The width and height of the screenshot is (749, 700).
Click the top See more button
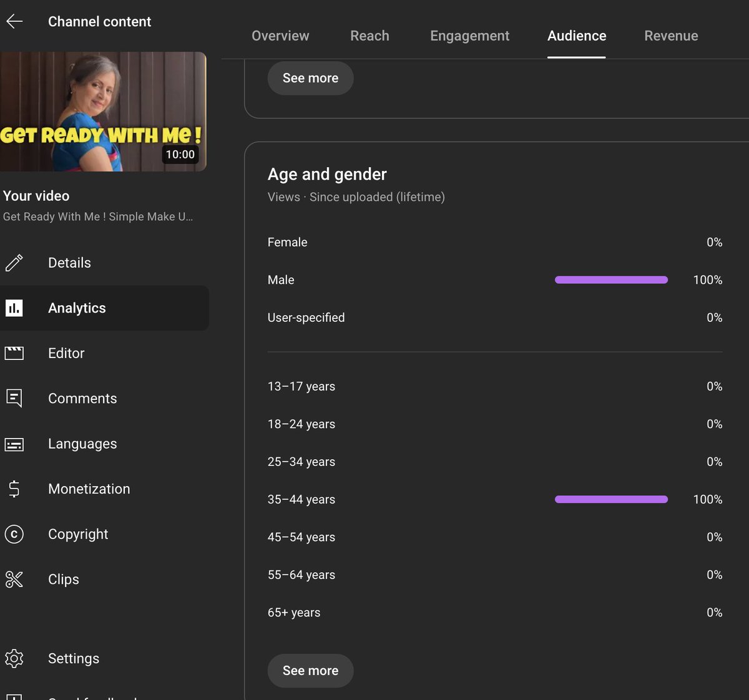pos(310,78)
